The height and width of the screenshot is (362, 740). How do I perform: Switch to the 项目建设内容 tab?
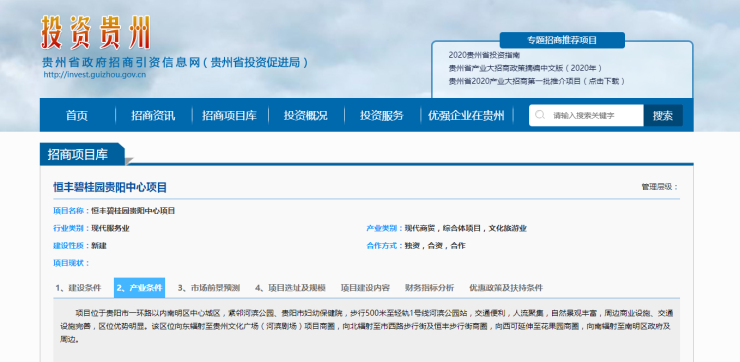pyautogui.click(x=365, y=288)
